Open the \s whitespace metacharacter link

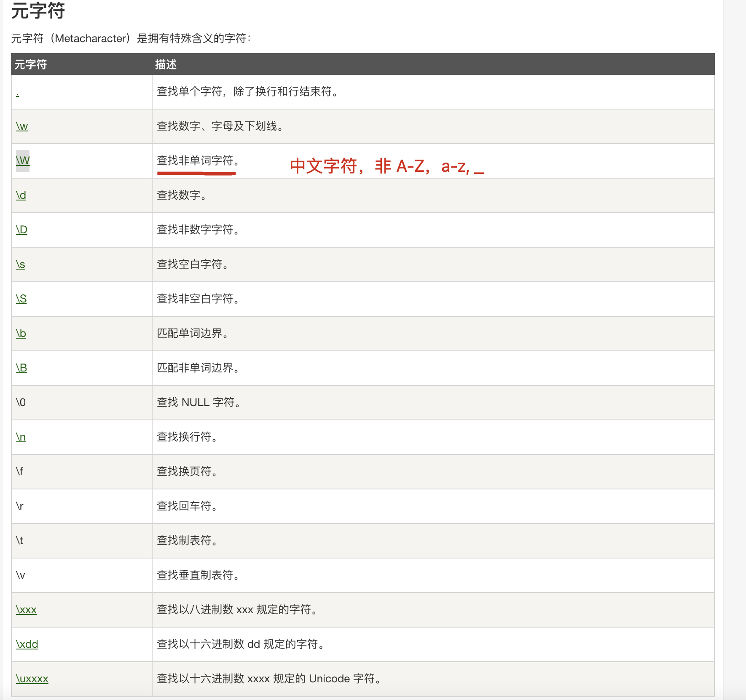click(x=21, y=264)
